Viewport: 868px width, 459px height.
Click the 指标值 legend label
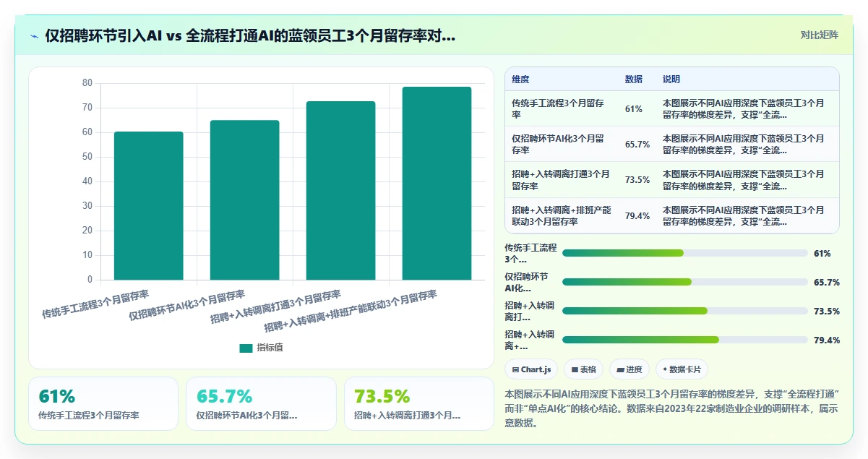tap(270, 348)
